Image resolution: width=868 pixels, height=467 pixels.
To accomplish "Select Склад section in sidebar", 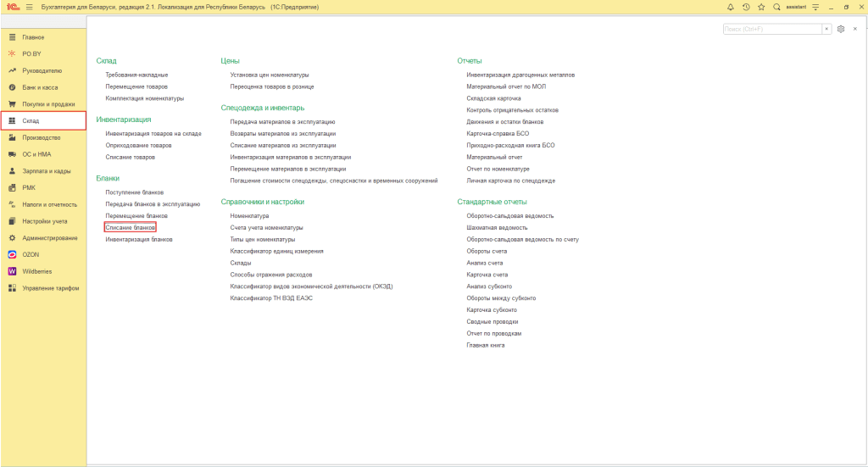I will [x=43, y=120].
